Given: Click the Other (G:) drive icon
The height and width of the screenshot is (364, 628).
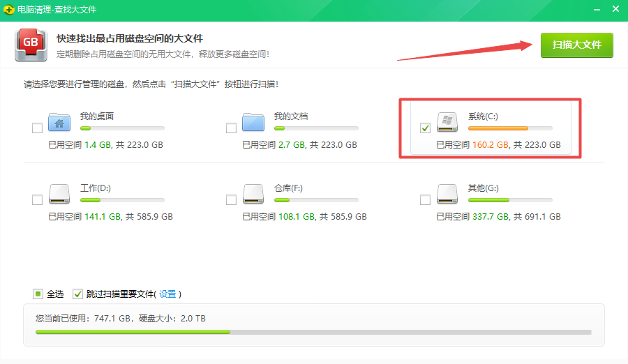Looking at the screenshot, I should [447, 195].
